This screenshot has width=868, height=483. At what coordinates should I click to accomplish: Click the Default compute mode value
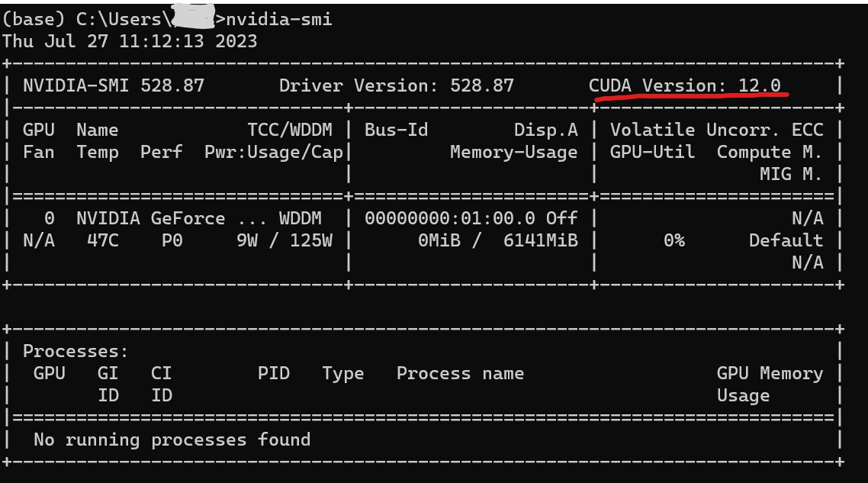point(786,240)
